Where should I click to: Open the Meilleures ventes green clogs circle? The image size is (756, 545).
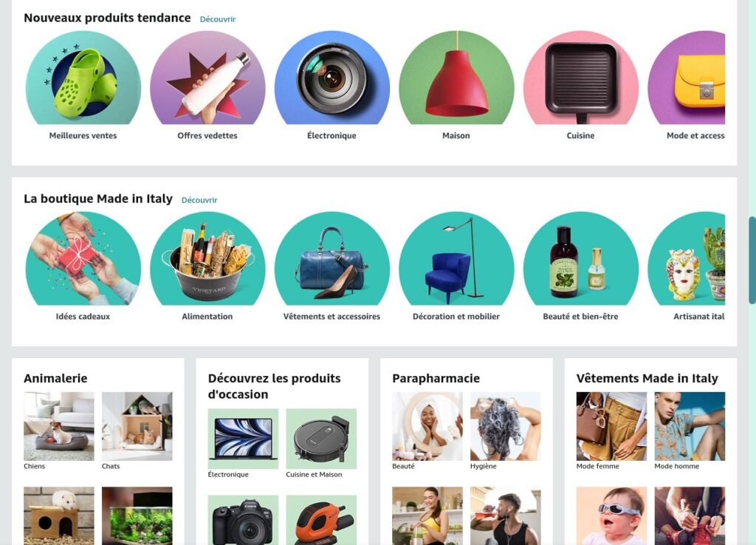click(x=83, y=78)
